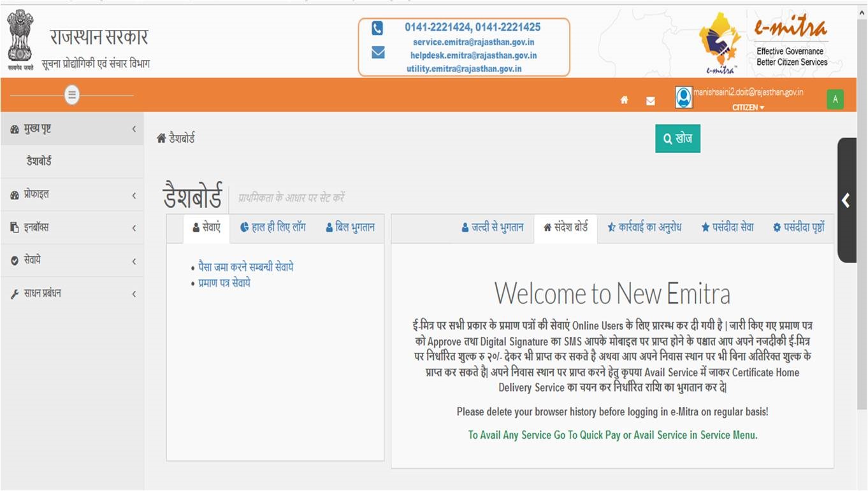Switch to हाल ही लिए लॉग tab
868x491 pixels.
pos(273,227)
